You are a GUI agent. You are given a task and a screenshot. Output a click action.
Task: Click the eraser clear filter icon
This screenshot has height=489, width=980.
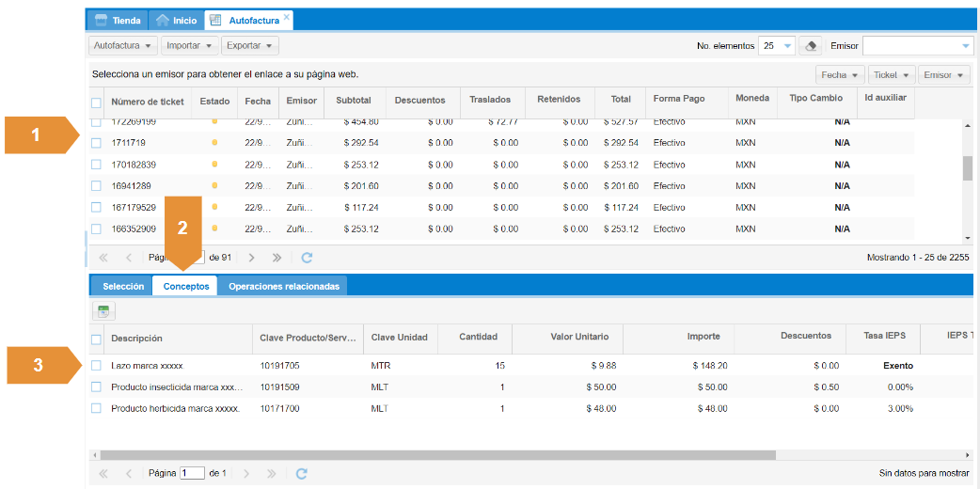pyautogui.click(x=812, y=46)
